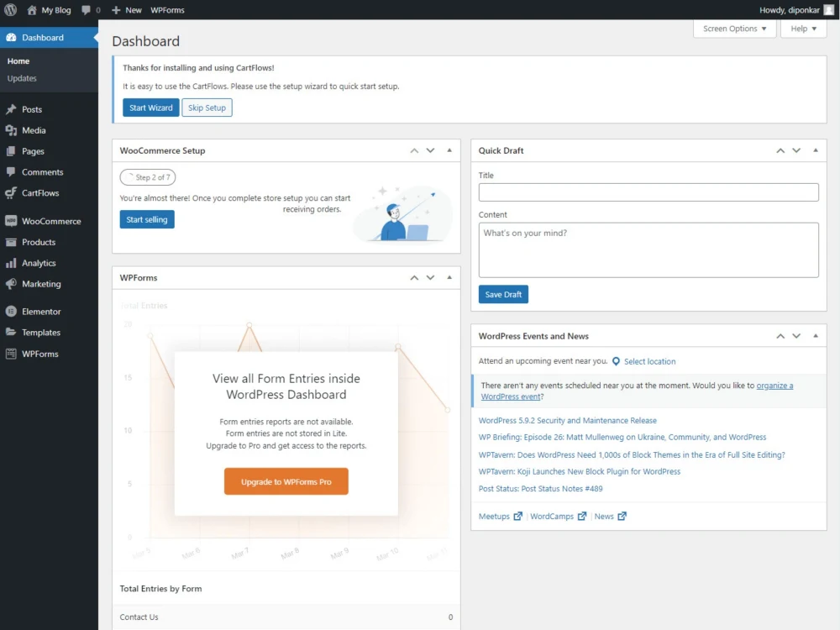Viewport: 840px width, 630px height.
Task: Open the Updates submenu item
Action: [22, 78]
